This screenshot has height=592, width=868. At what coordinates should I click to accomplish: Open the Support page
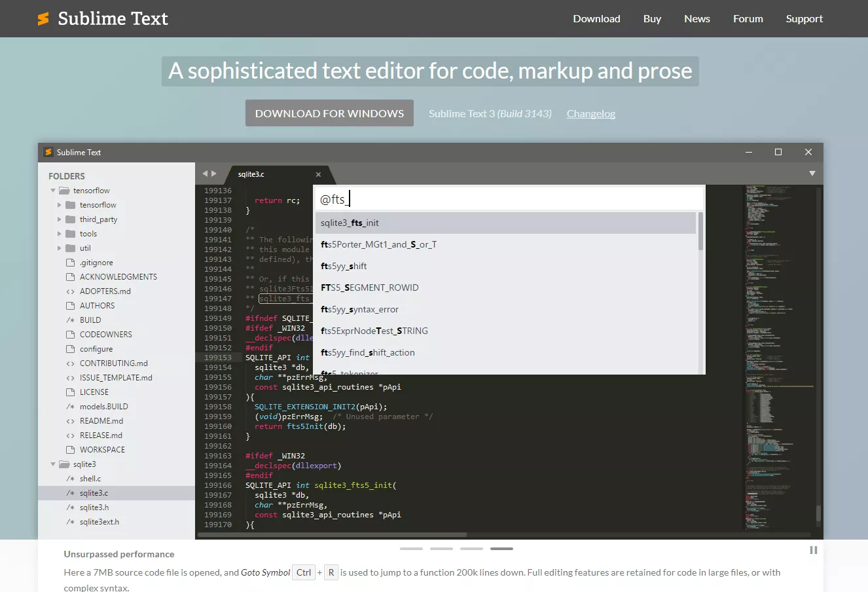[x=805, y=19]
